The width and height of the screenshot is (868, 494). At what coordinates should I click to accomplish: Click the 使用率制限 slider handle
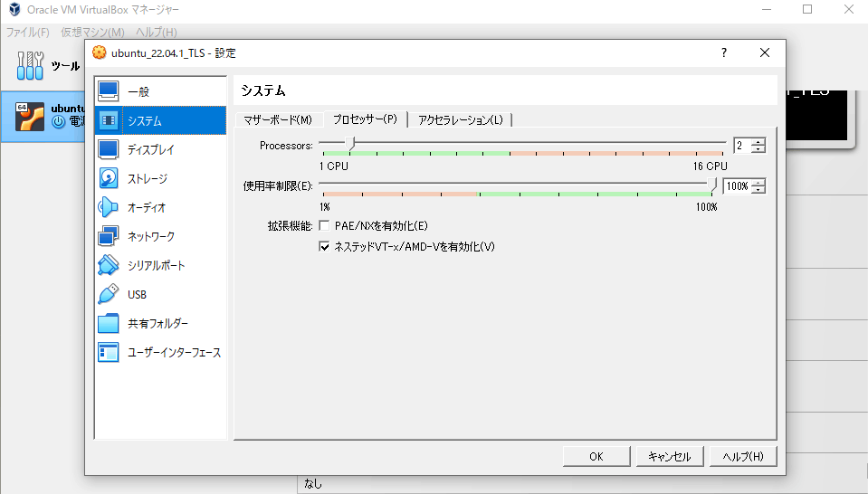[712, 185]
